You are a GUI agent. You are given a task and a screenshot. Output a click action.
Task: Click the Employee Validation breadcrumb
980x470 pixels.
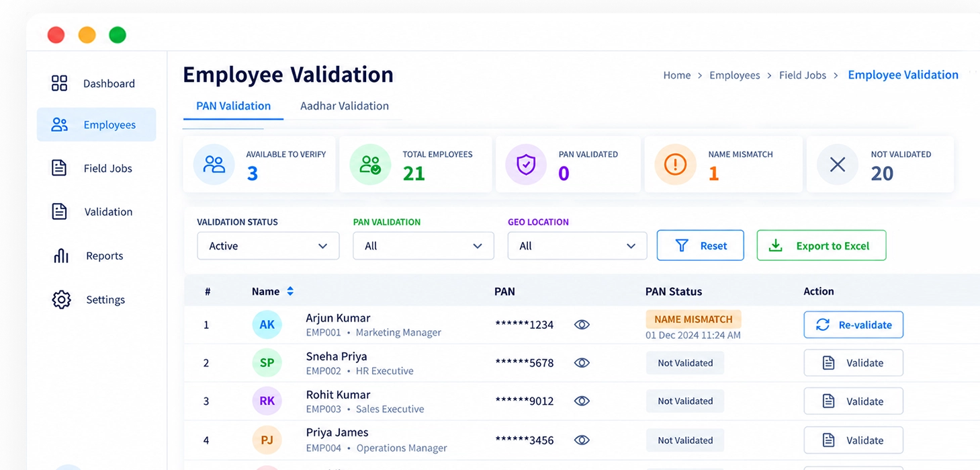(903, 75)
